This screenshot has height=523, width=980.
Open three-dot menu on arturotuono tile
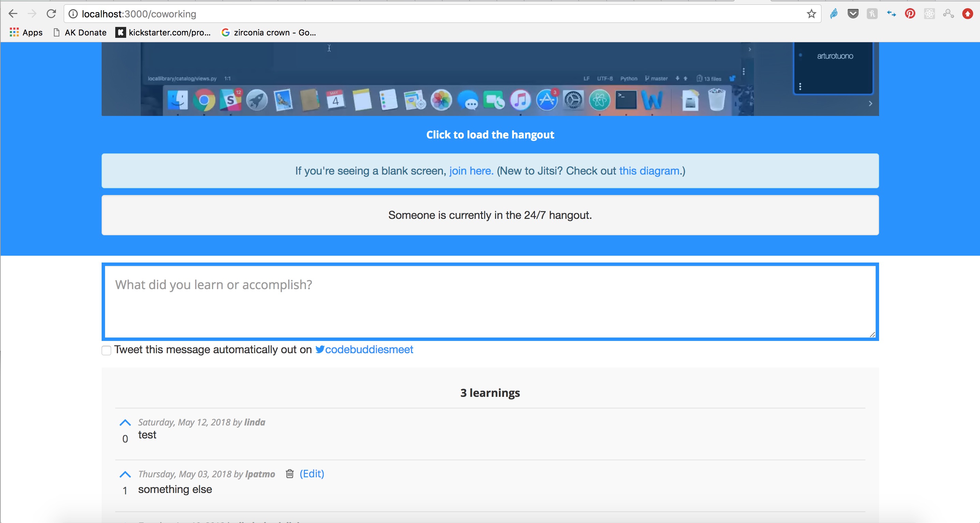pos(800,87)
